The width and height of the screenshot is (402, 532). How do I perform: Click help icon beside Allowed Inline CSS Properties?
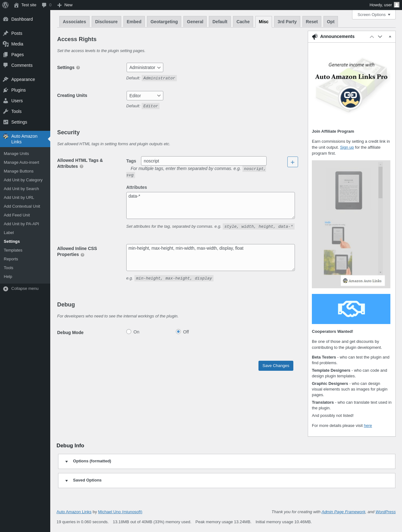coord(83,255)
